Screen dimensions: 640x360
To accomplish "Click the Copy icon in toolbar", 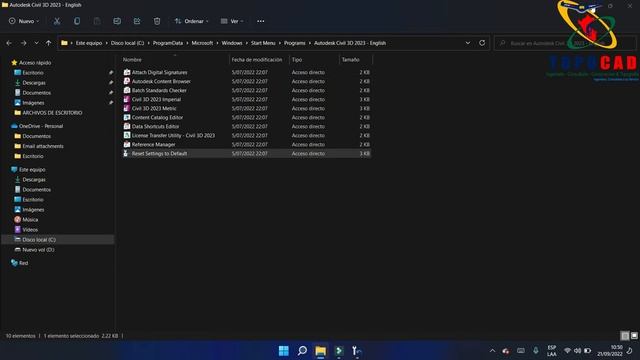I will tap(77, 21).
